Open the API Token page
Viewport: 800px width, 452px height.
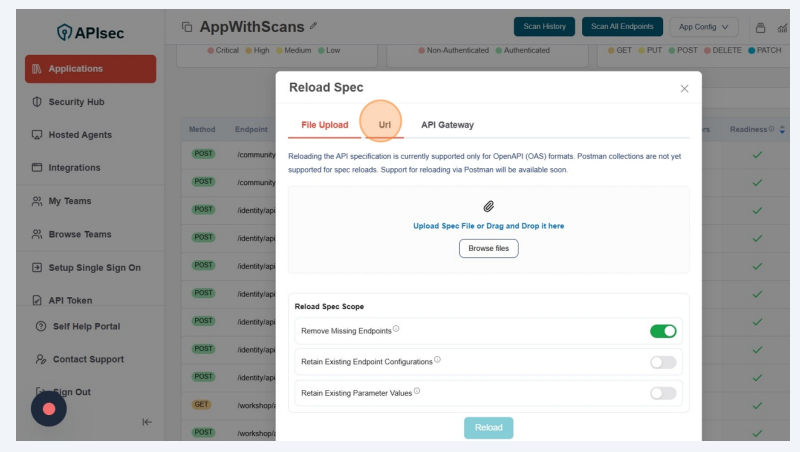pos(70,300)
